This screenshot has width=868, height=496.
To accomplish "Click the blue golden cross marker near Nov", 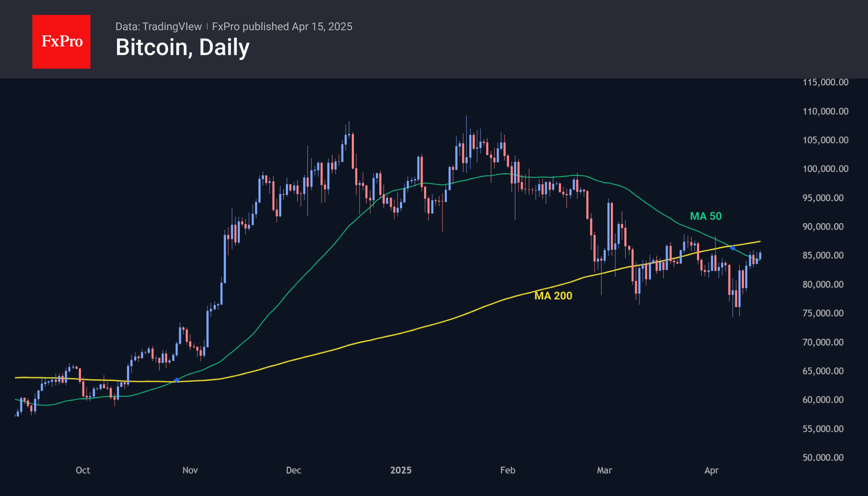I will click(x=176, y=380).
